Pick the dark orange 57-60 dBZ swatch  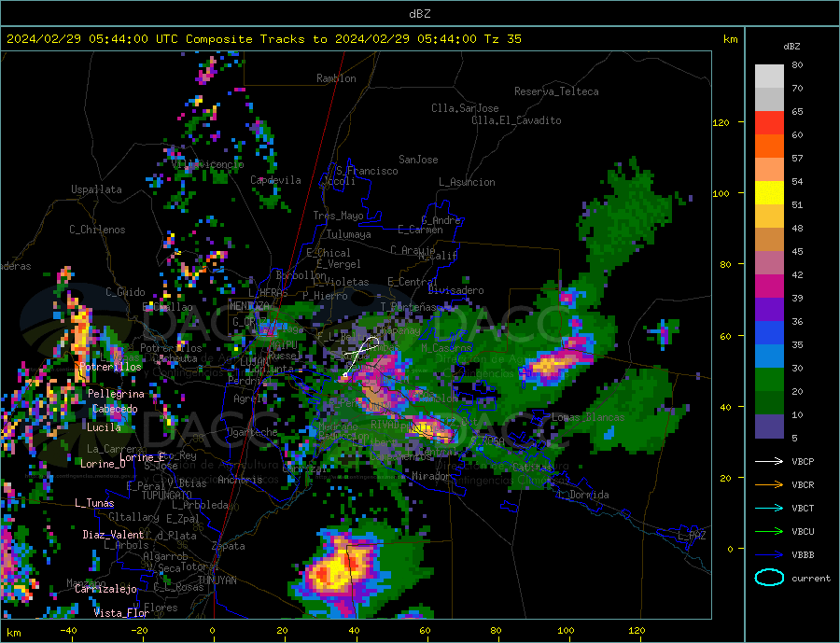coord(769,147)
